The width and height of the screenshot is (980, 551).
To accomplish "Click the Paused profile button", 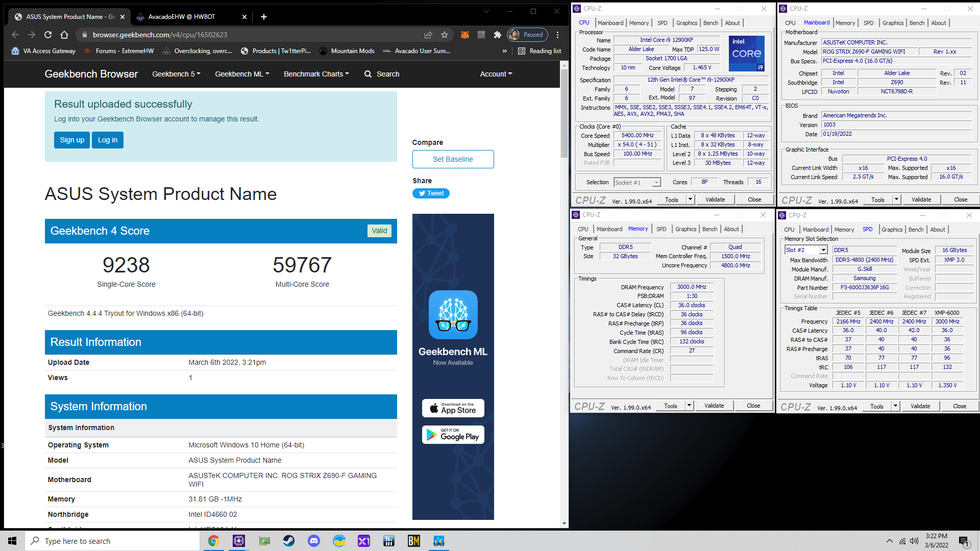I will pyautogui.click(x=528, y=35).
